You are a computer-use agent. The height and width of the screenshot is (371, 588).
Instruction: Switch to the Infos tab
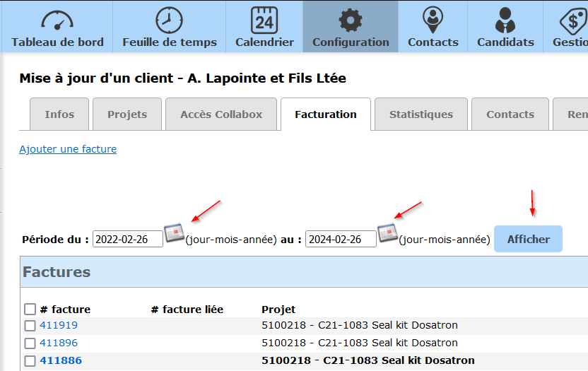coord(59,114)
